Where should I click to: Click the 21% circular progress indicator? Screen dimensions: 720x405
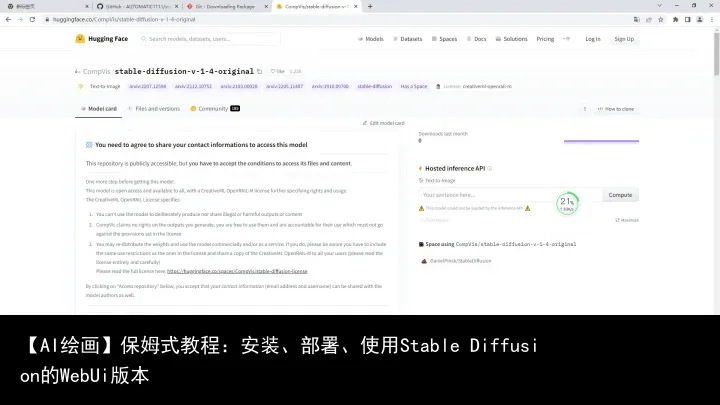(x=568, y=203)
